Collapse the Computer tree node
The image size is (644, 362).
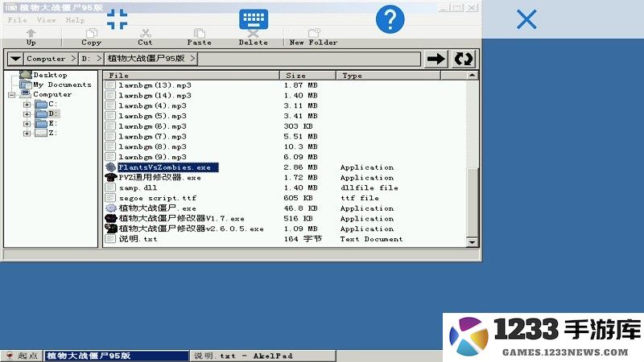point(12,95)
